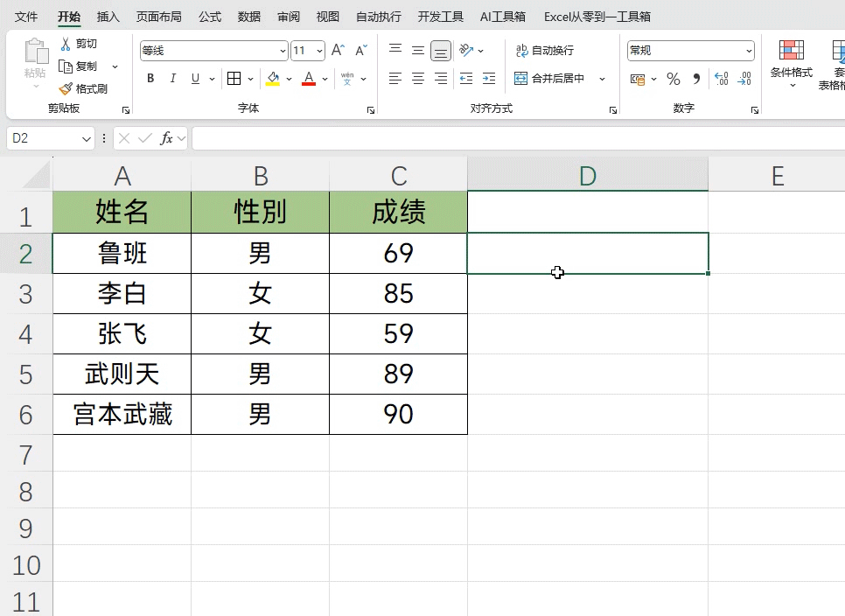Switch to the 插入 (Insert) tab
Screen dimensions: 845x616
pos(108,17)
